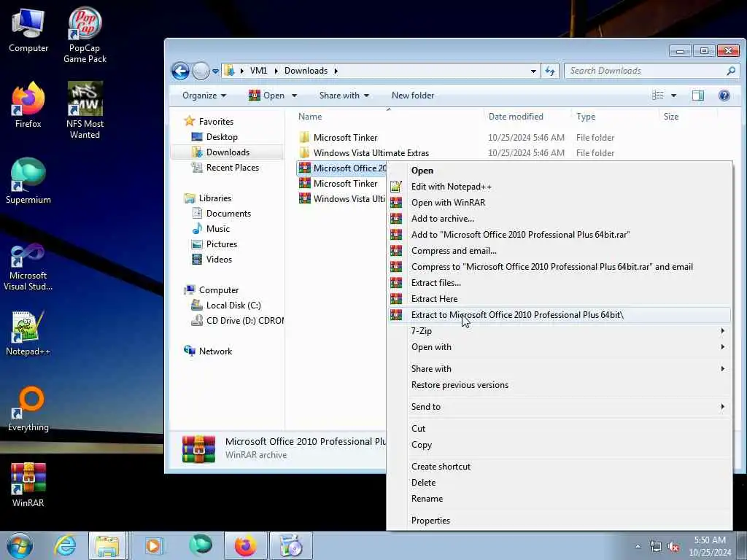
Task: Open the Share with toolbar dropdown
Action: pos(344,96)
